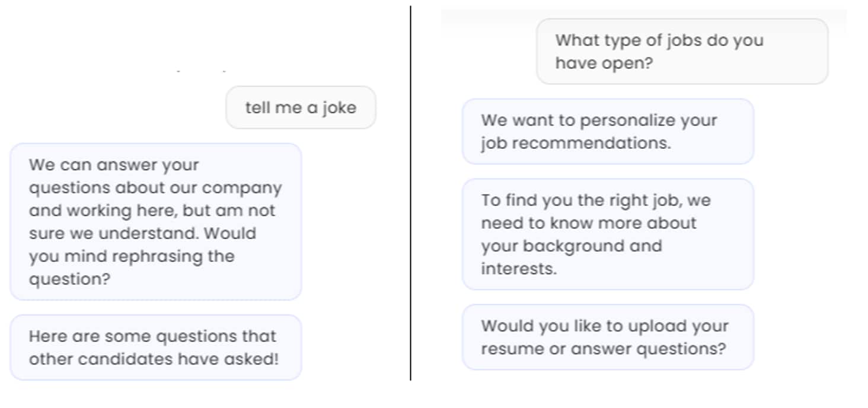The image size is (868, 408).
Task: Click the words "have open?" in the user message
Action: point(604,63)
